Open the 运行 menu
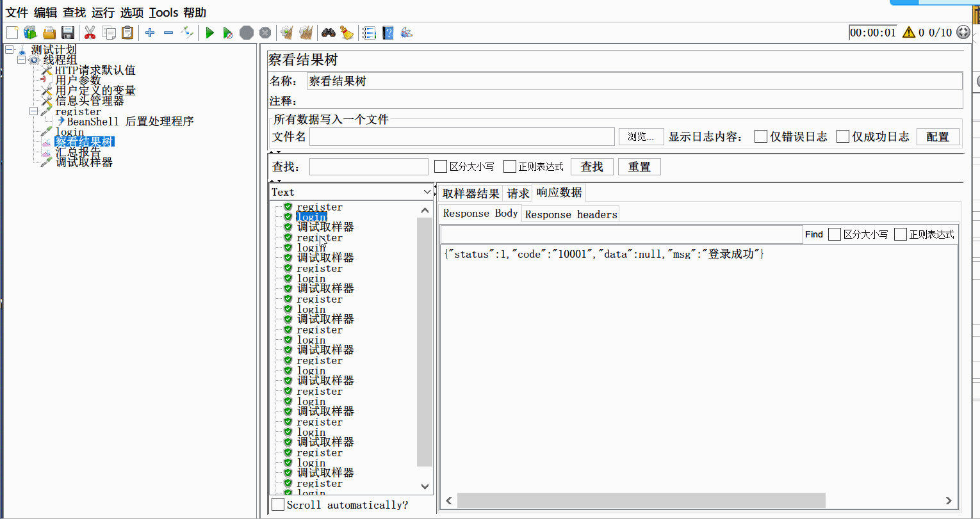The width and height of the screenshot is (980, 519). coord(102,12)
